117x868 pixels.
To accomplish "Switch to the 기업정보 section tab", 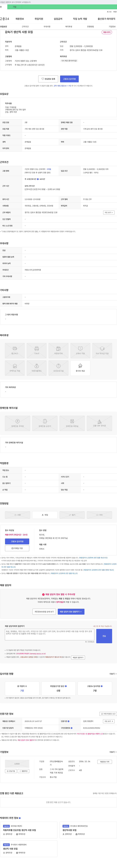I will [x=112, y=27].
